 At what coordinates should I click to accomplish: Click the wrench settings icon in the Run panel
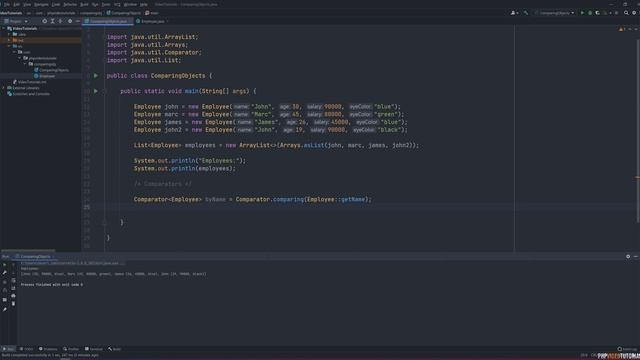[4, 272]
